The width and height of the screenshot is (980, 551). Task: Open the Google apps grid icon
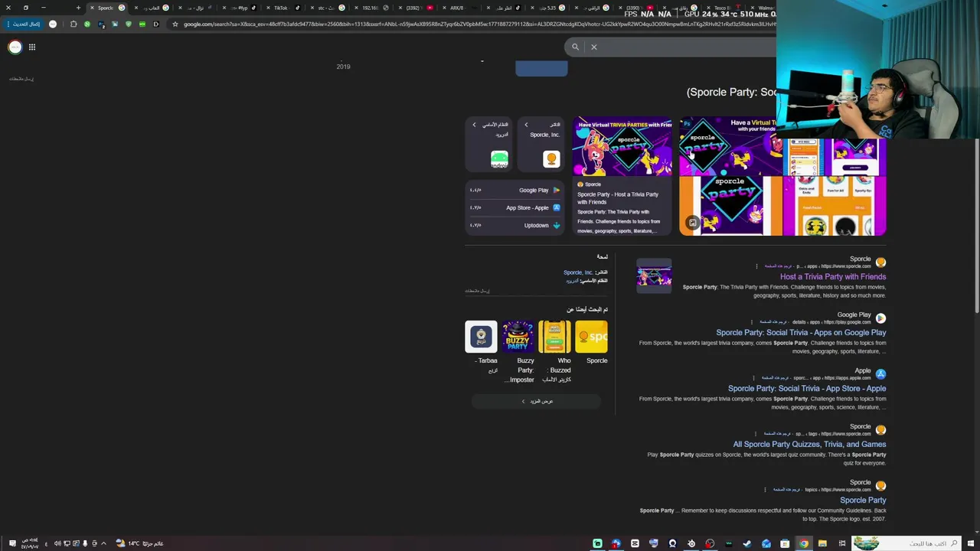coord(32,47)
